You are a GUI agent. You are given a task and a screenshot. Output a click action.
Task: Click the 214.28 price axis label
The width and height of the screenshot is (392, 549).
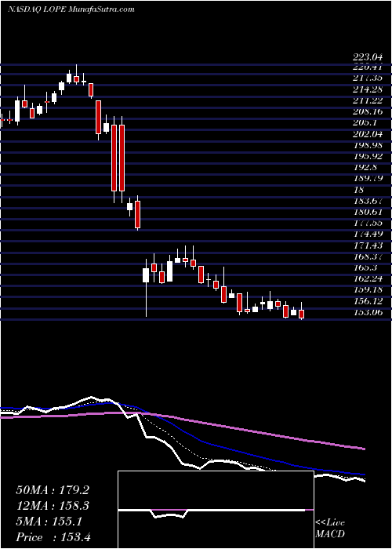point(368,89)
